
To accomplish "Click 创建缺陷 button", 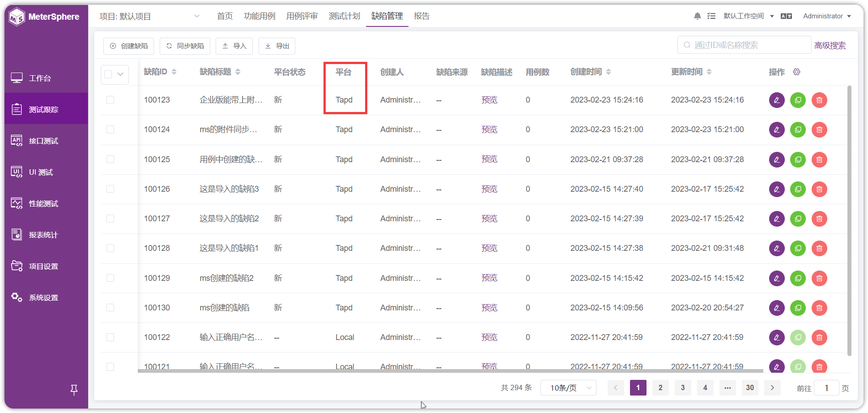I will point(129,46).
